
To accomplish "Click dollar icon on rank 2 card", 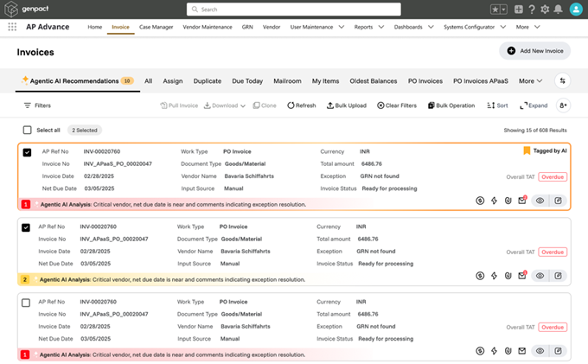I will tap(480, 276).
